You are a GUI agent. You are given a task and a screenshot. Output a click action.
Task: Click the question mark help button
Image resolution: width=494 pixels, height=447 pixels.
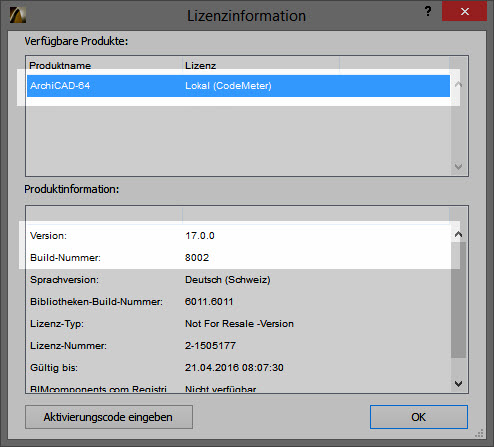tap(428, 12)
